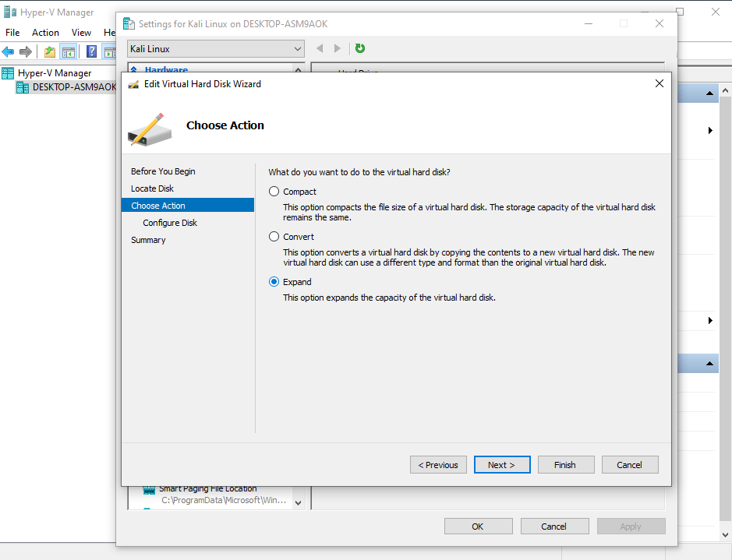Screen dimensions: 732x560
Task: Click the Forward arrow in the Hyper-V Manager toolbar
Action: pyautogui.click(x=26, y=51)
